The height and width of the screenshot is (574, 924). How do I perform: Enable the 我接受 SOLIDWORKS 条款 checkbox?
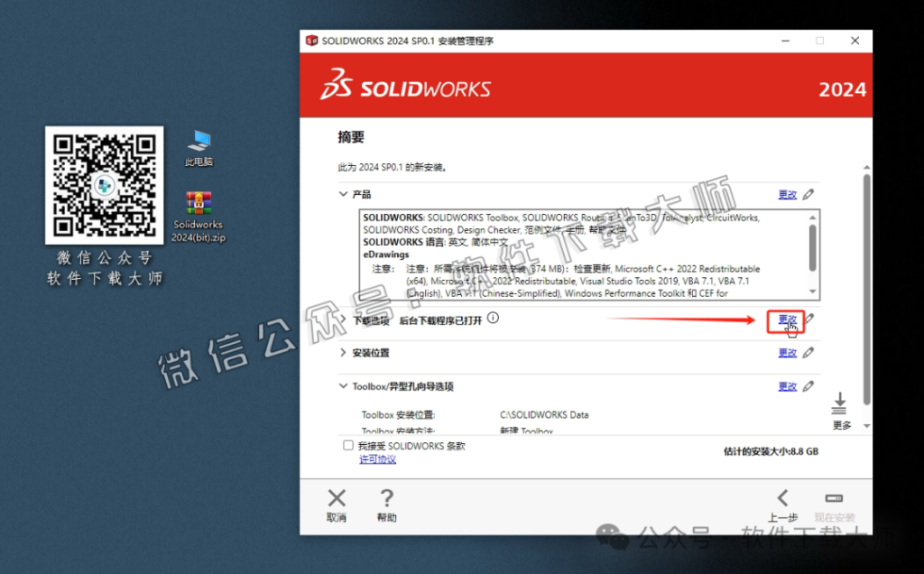pos(347,444)
